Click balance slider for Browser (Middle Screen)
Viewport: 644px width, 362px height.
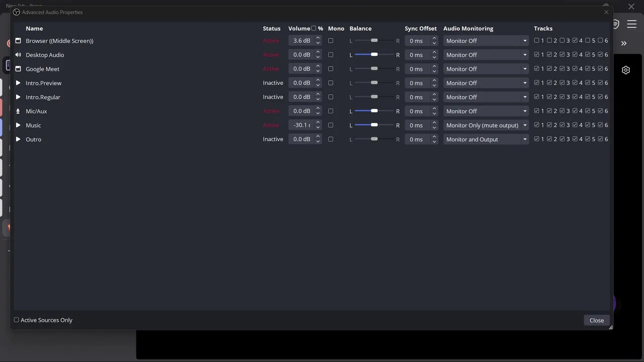pos(374,41)
